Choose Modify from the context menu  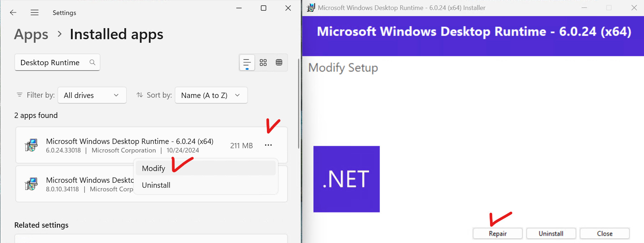[154, 168]
